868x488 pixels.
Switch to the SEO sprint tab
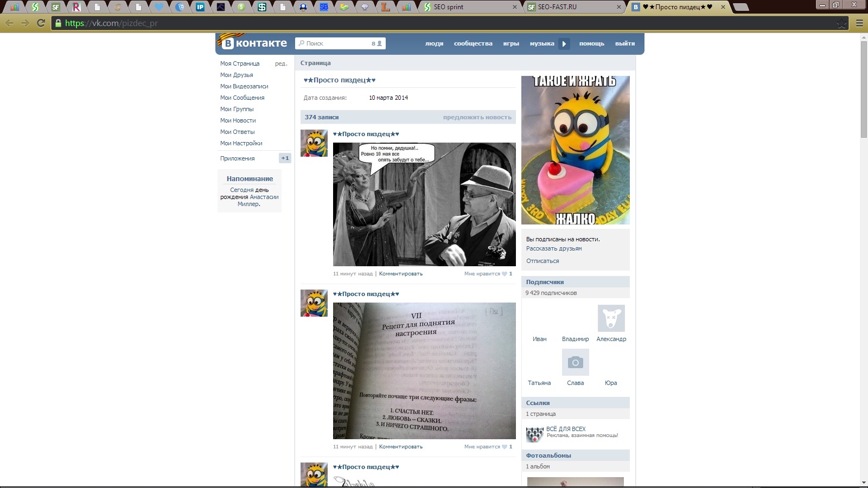[469, 7]
